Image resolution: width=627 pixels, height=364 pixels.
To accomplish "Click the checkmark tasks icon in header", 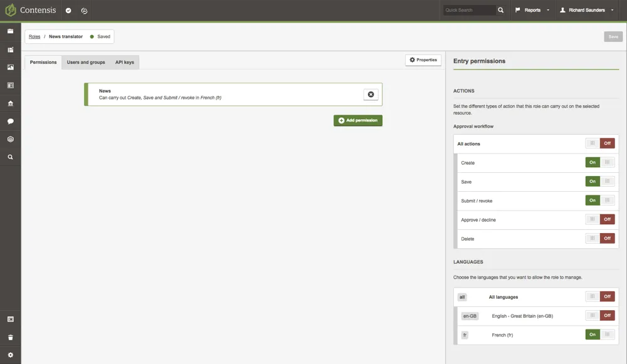I will (68, 11).
